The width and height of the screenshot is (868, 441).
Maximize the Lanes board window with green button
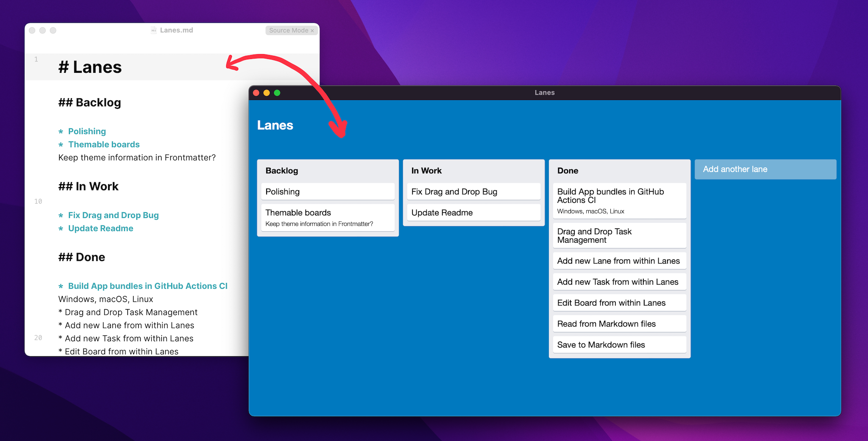pos(277,93)
